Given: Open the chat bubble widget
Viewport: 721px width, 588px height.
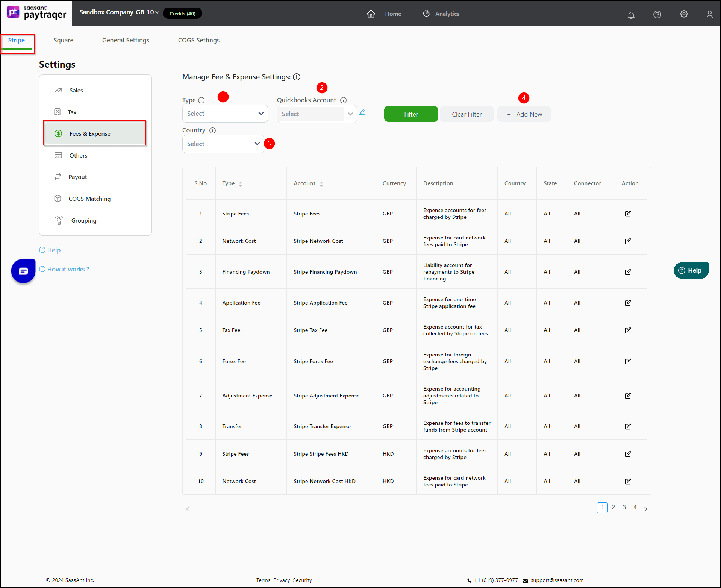Looking at the screenshot, I should click(x=23, y=271).
